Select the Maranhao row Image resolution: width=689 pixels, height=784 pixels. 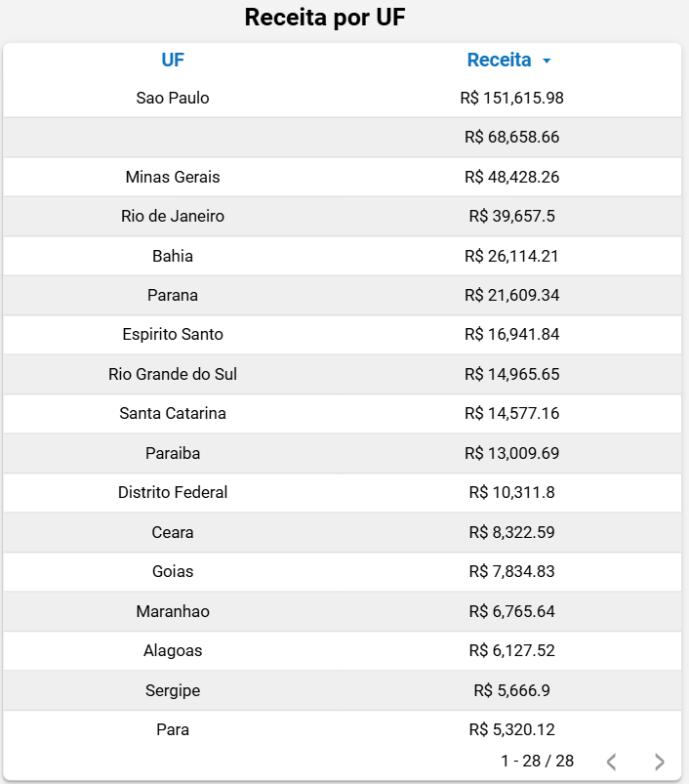point(173,611)
